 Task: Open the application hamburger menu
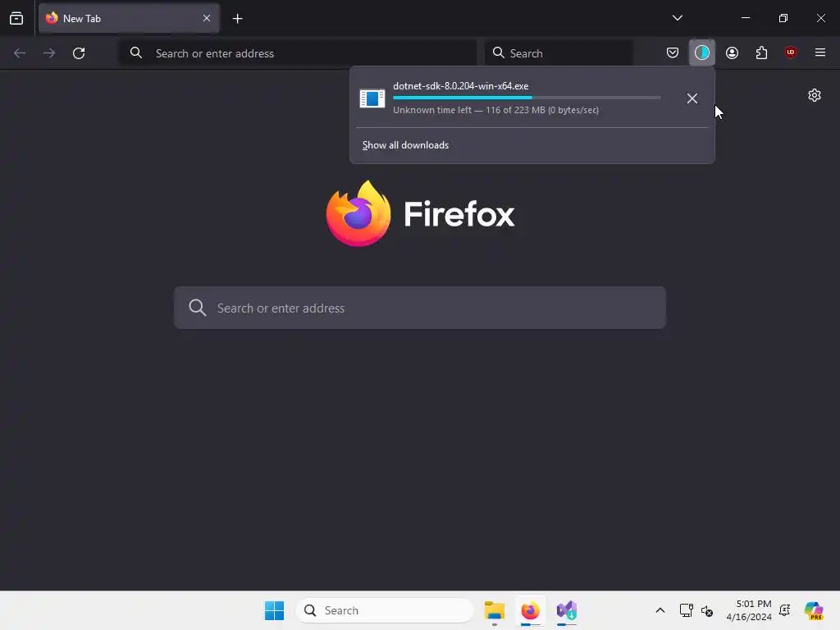point(819,52)
